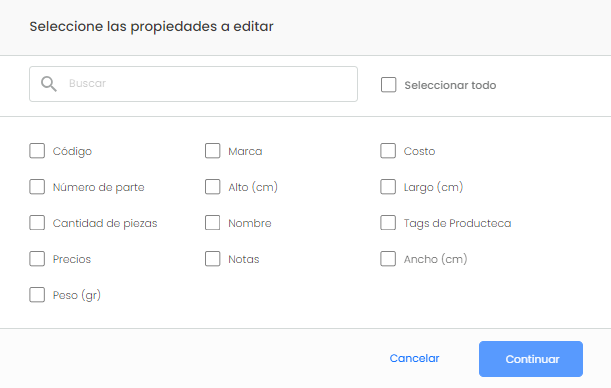This screenshot has width=611, height=388.
Task: Check the Número de parte option
Action: pyautogui.click(x=37, y=187)
